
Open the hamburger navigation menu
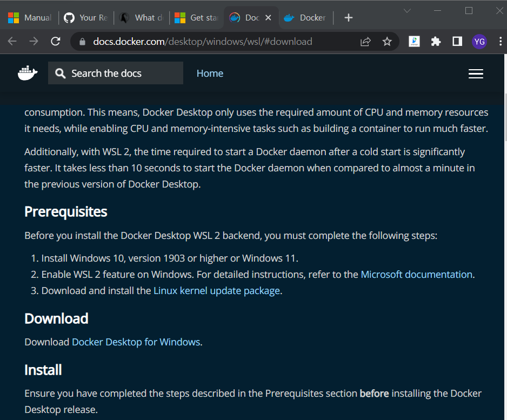coord(476,74)
